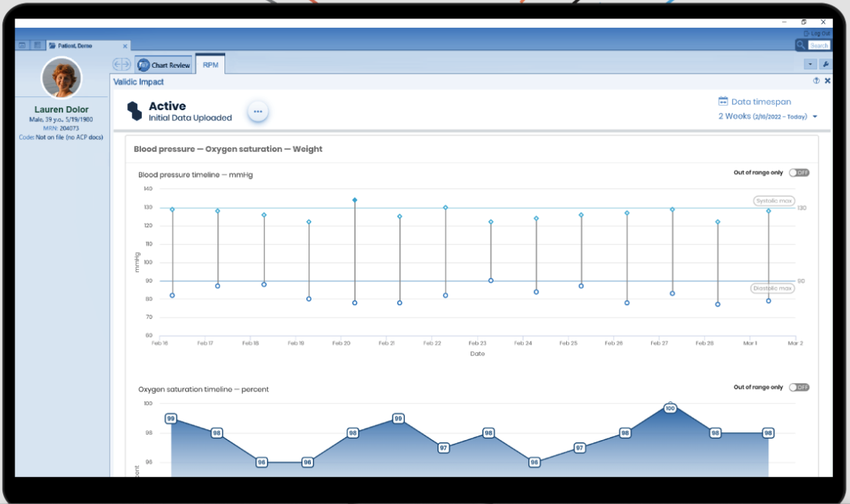Select the leftmost small icon above the patient panel
Viewport: 850px width, 504px height.
[22, 45]
